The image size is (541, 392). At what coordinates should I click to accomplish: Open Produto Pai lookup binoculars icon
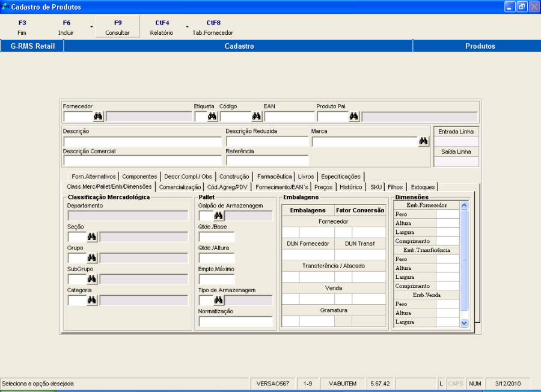(x=353, y=116)
